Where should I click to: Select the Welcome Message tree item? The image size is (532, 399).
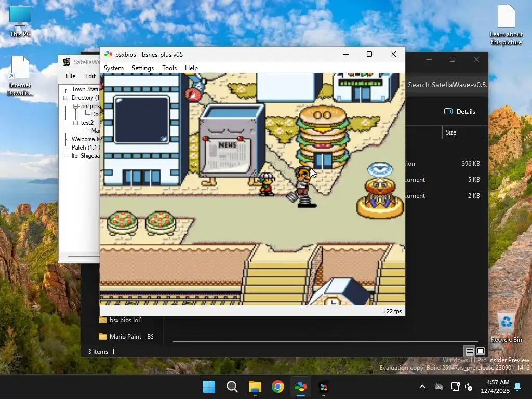(x=86, y=139)
